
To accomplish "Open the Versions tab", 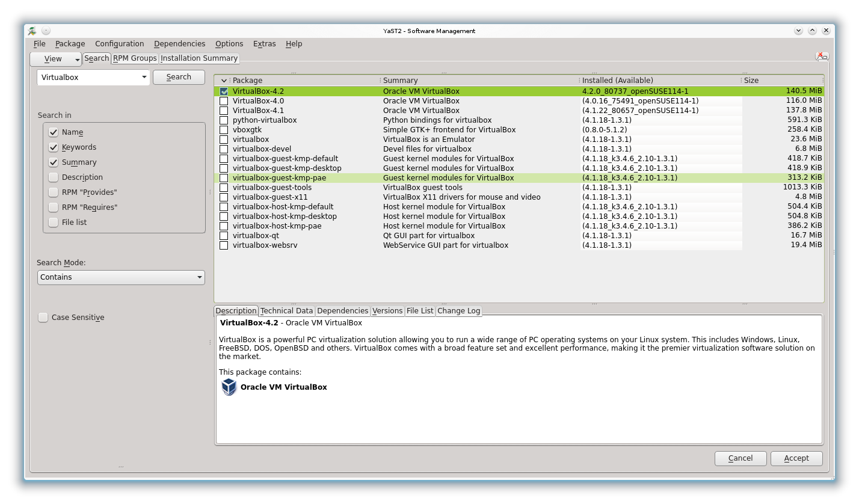I will tap(387, 311).
